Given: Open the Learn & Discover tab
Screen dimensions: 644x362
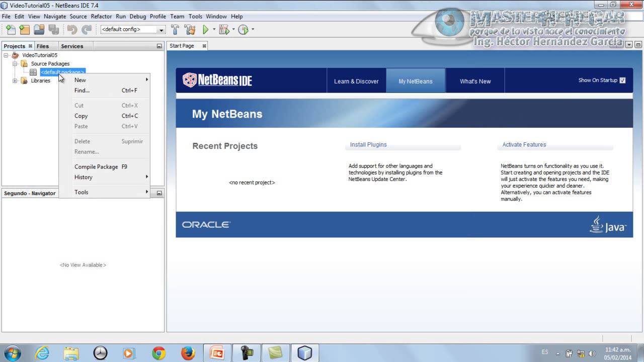Looking at the screenshot, I should (x=356, y=81).
